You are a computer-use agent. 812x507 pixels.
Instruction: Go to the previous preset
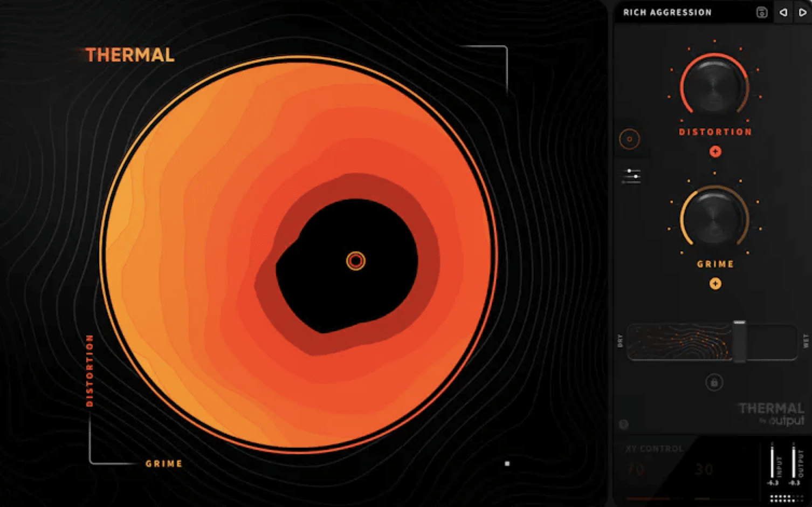[x=783, y=12]
